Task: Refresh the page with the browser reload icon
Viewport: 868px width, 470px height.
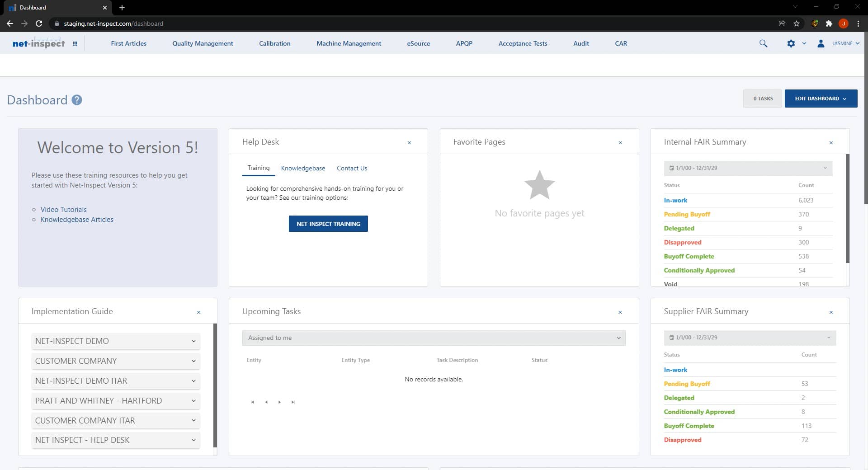Action: [38, 23]
